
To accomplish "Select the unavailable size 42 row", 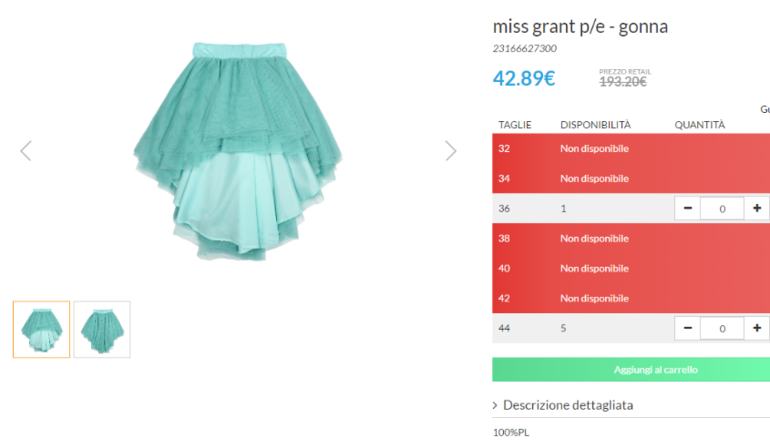I will (631, 298).
